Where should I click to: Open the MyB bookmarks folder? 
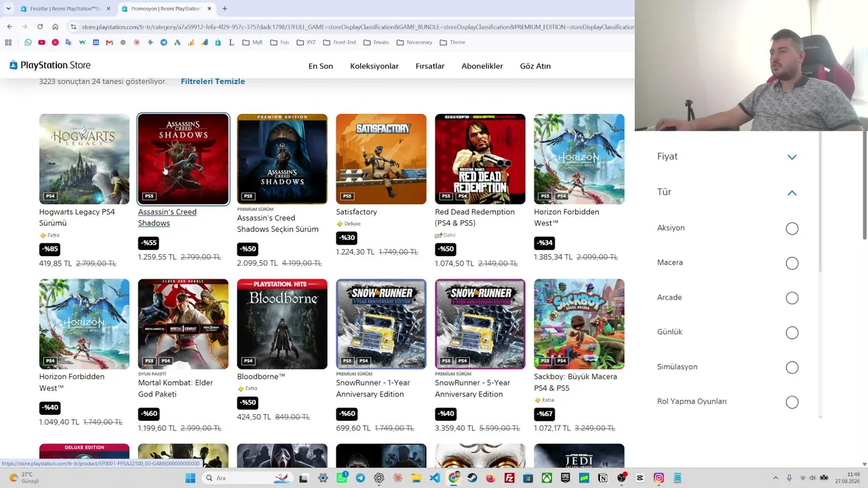[x=252, y=42]
